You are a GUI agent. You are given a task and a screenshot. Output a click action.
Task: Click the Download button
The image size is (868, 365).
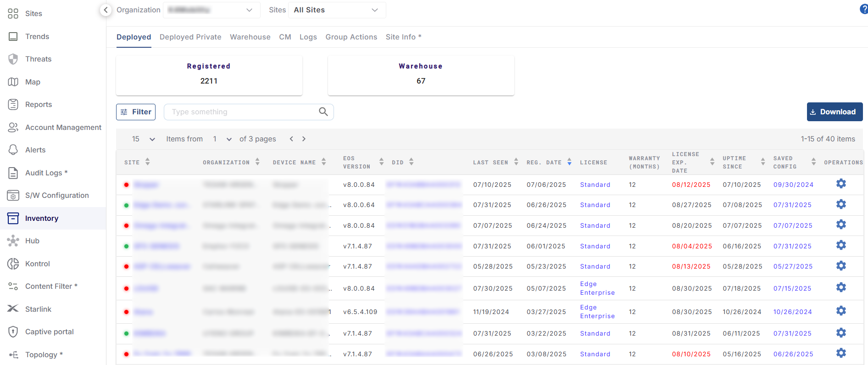tap(834, 112)
